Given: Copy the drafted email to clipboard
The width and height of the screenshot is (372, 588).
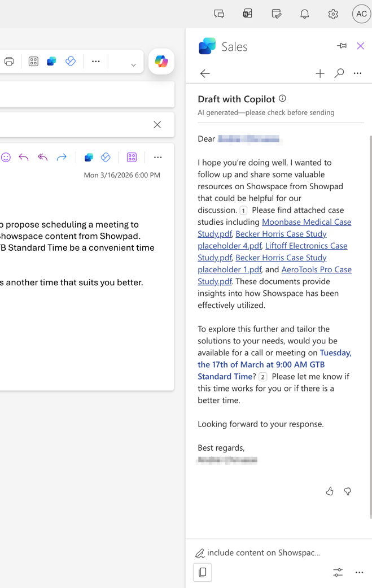Looking at the screenshot, I should click(202, 572).
